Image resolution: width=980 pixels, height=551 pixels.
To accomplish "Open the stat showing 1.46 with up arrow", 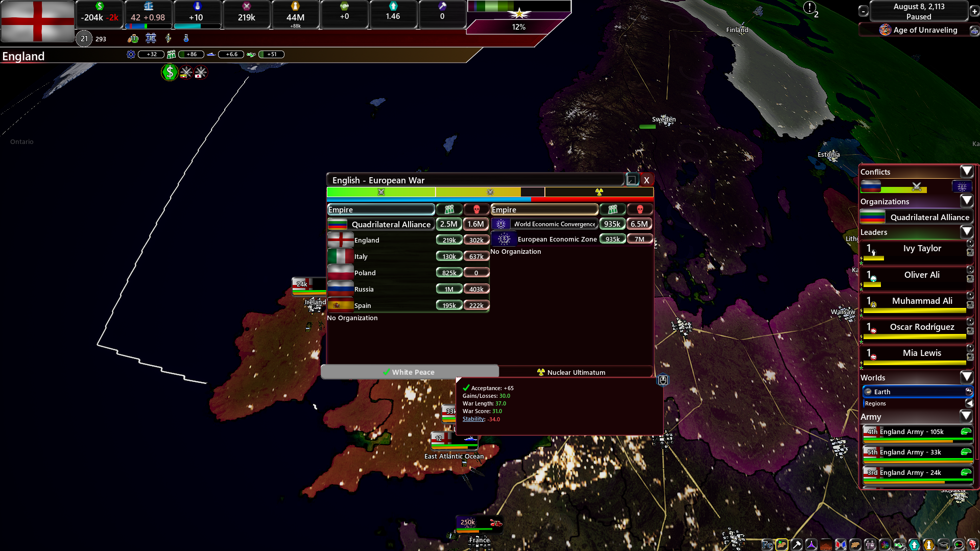I will [x=393, y=14].
